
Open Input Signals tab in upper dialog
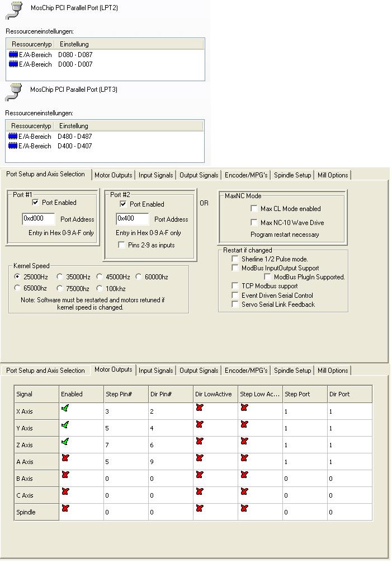[155, 175]
